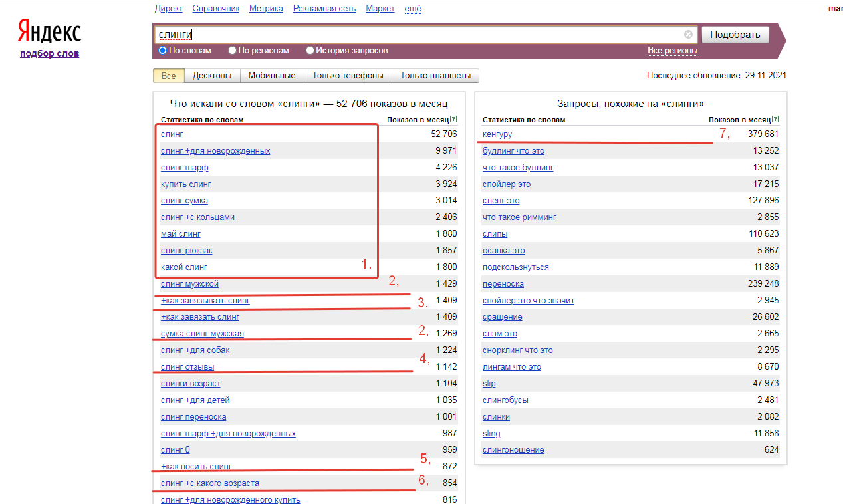This screenshot has height=504, width=843.
Task: Open 'слинги возраст' keyword link
Action: point(191,384)
